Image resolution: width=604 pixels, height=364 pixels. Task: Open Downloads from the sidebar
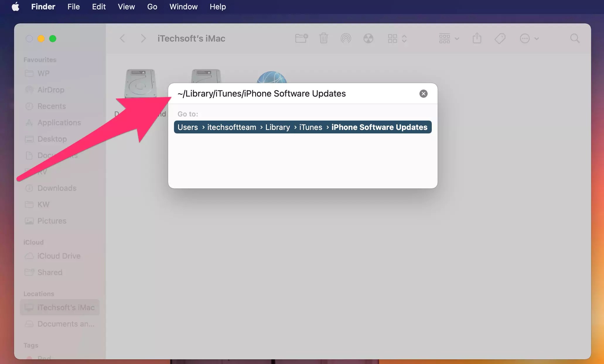tap(57, 188)
